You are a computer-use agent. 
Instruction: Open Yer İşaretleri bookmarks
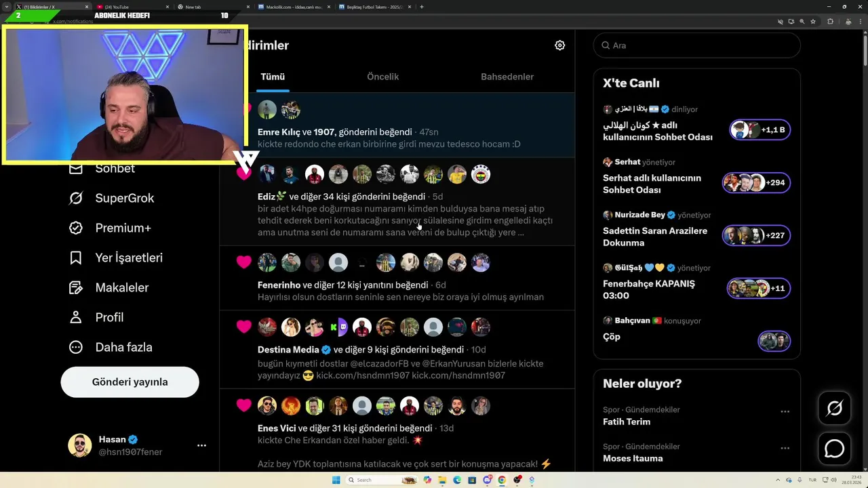coord(116,258)
